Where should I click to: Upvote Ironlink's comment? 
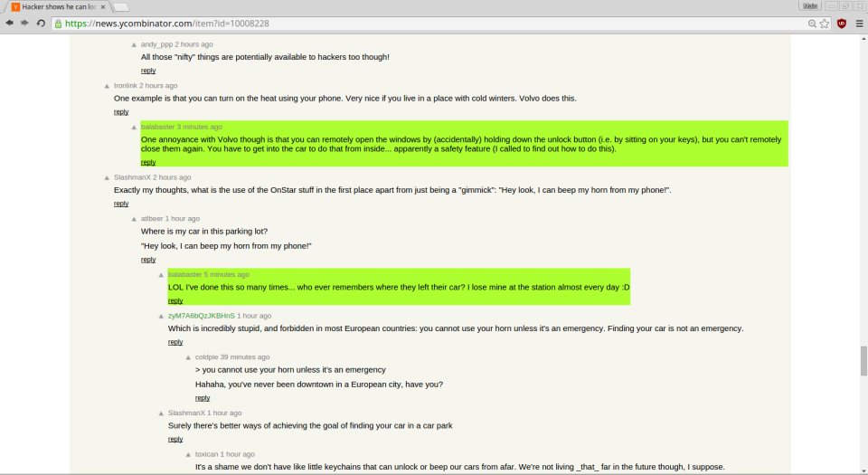[x=107, y=86]
